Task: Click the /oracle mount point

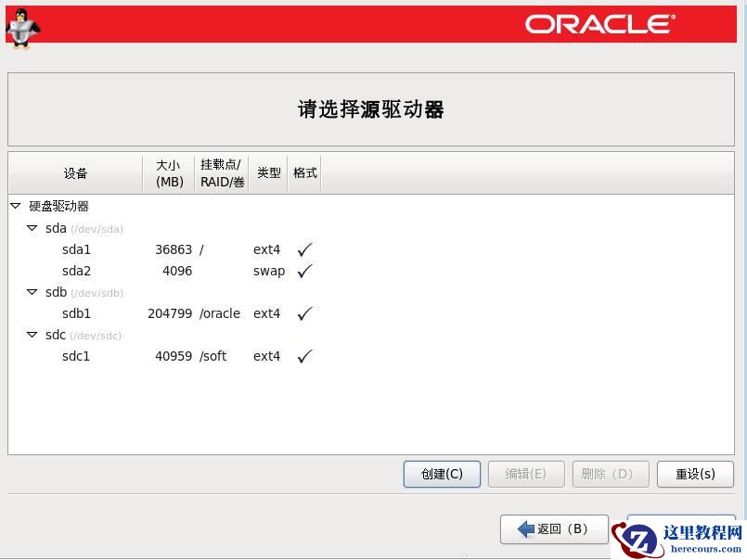Action: click(220, 313)
